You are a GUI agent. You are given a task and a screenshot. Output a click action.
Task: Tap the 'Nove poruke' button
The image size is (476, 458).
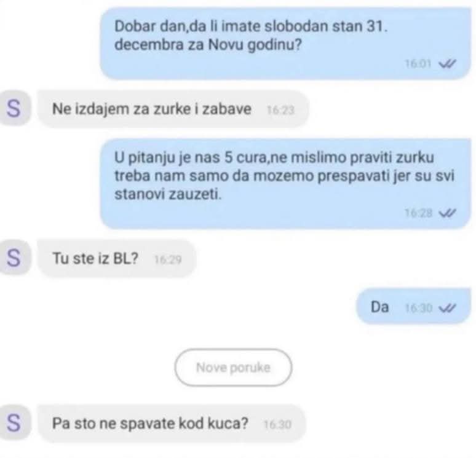pos(233,368)
